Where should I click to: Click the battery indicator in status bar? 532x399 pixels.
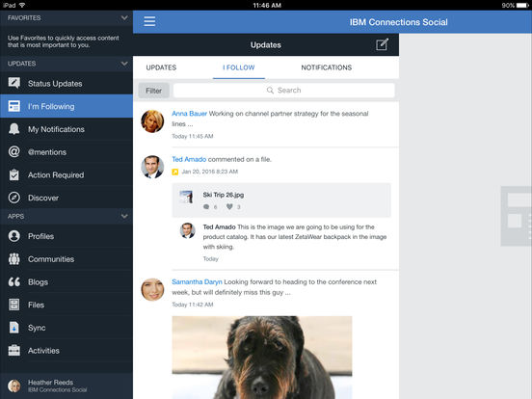521,6
